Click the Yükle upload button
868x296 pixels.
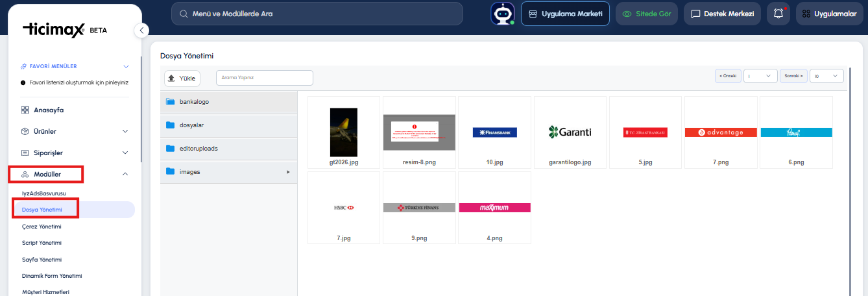click(x=182, y=78)
